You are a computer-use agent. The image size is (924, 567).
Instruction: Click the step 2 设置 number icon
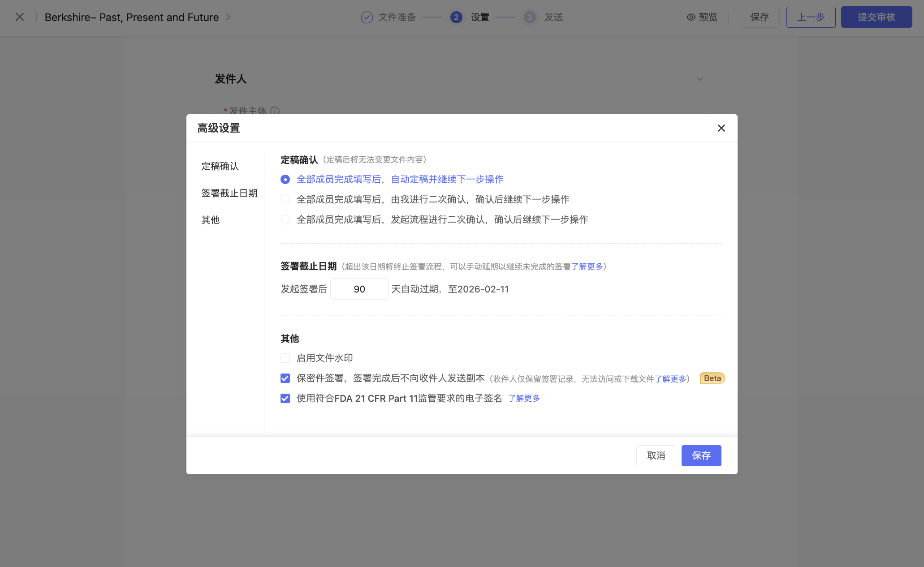coord(456,17)
